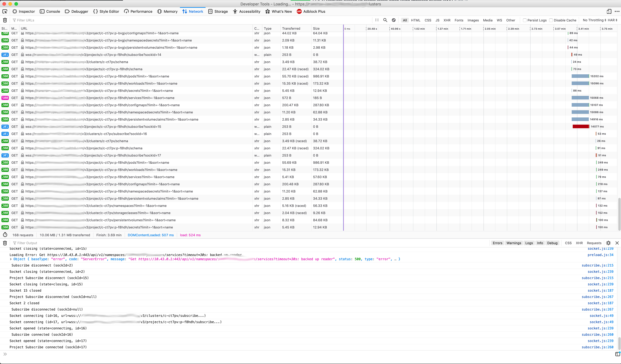Expand the ServerError Object in console
Image resolution: width=621 pixels, height=364 pixels.
[x=11, y=259]
